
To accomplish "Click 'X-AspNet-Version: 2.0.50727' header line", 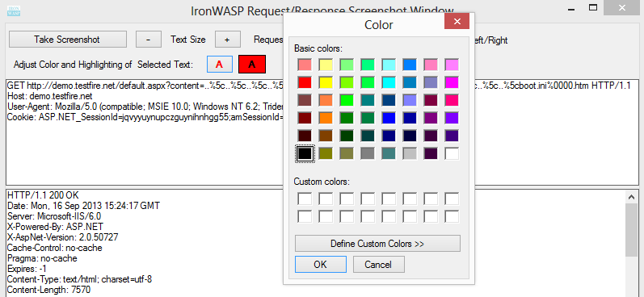I will coord(63,237).
